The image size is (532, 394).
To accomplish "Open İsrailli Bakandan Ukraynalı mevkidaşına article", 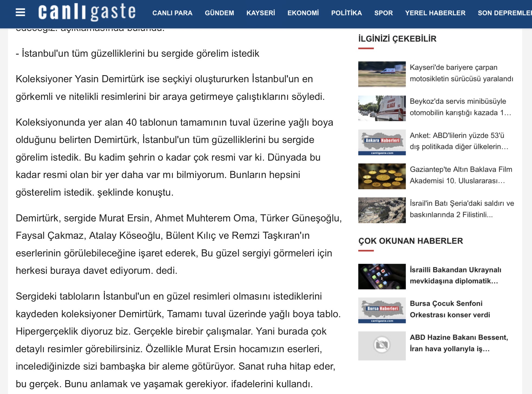I will (456, 275).
